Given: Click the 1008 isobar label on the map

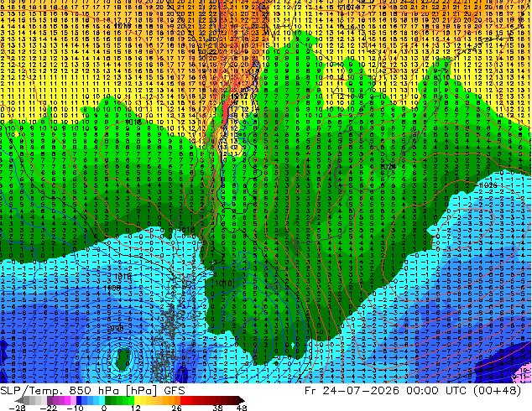Looking at the screenshot, I should 112,288.
